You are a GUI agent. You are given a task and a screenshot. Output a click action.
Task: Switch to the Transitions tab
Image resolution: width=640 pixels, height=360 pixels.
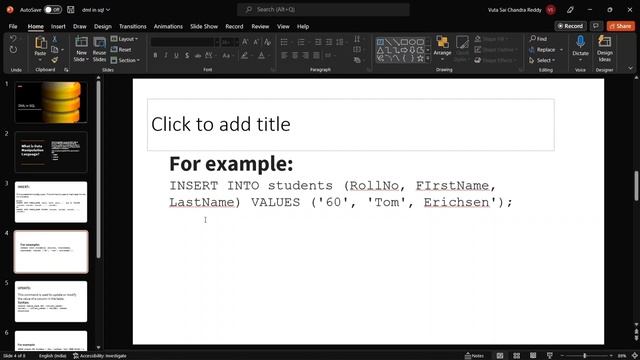coord(133,26)
